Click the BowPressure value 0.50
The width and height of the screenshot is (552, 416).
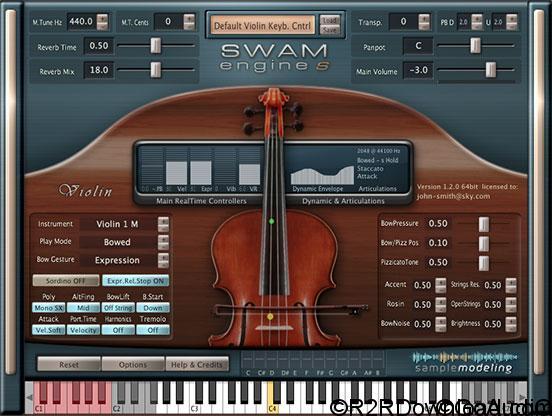pyautogui.click(x=438, y=224)
